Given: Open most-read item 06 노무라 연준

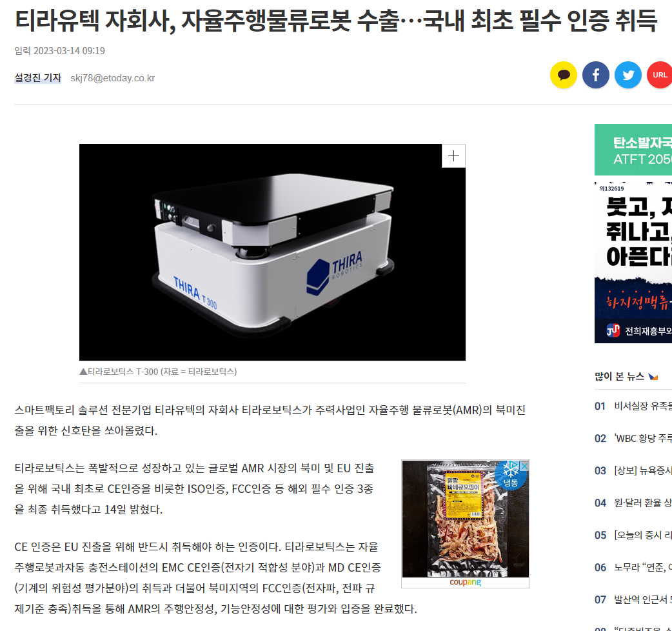Looking at the screenshot, I should (x=633, y=567).
